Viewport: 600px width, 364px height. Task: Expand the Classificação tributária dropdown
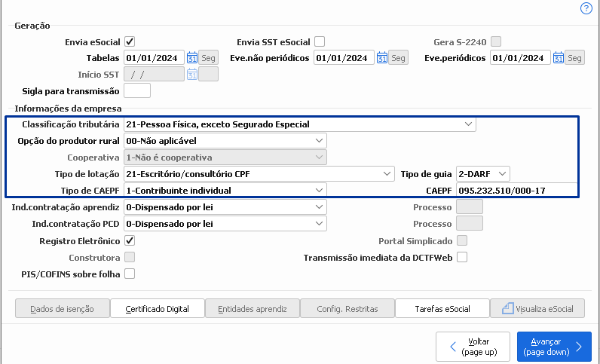[x=469, y=124]
